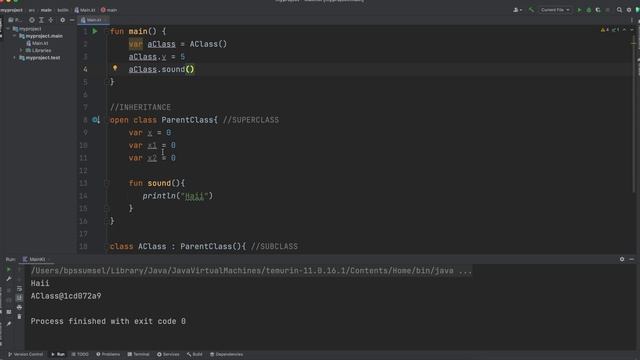Collapse the myproject root folder
The width and height of the screenshot is (640, 360).
tap(8, 29)
